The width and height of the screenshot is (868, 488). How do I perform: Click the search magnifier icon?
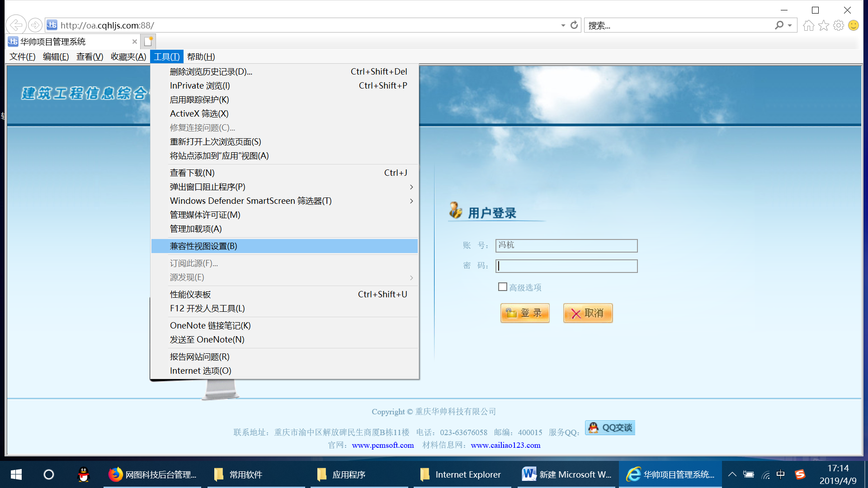tap(779, 25)
